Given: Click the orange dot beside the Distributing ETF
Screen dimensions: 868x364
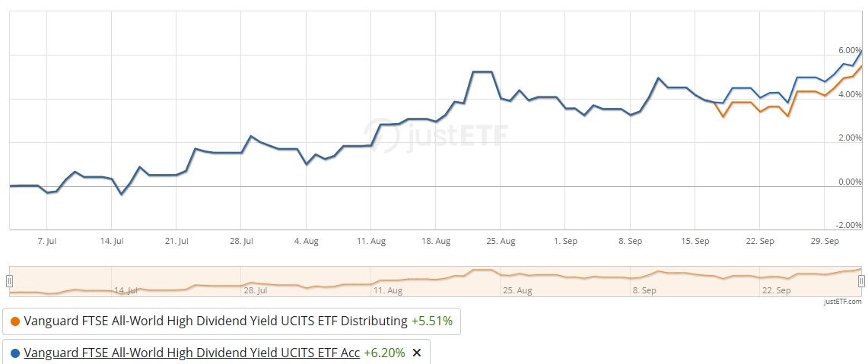Looking at the screenshot, I should click(x=15, y=321).
